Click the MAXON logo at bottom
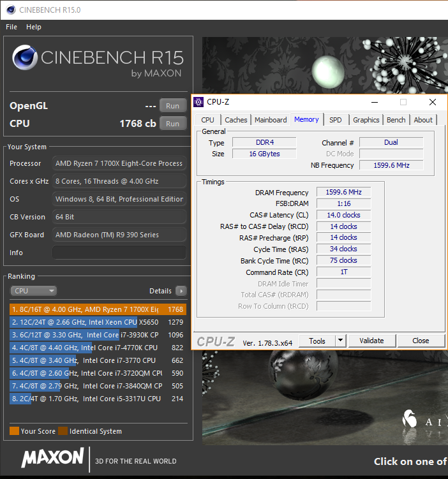The width and height of the screenshot is (448, 479). (x=52, y=457)
